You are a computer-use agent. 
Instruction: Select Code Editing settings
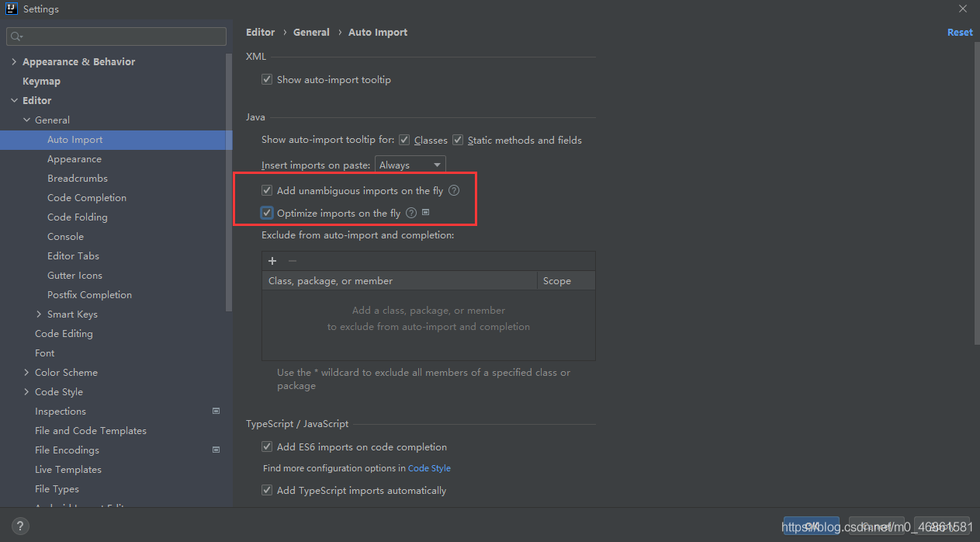(64, 333)
